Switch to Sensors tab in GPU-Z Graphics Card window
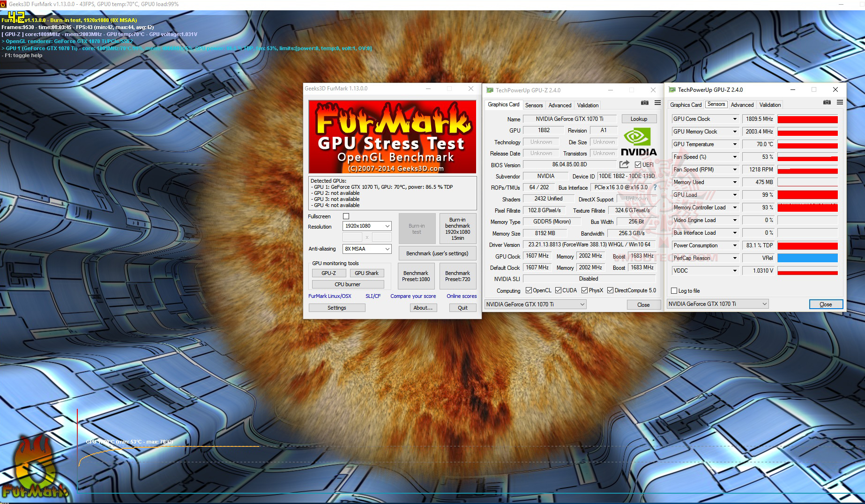865x504 pixels. click(x=534, y=105)
